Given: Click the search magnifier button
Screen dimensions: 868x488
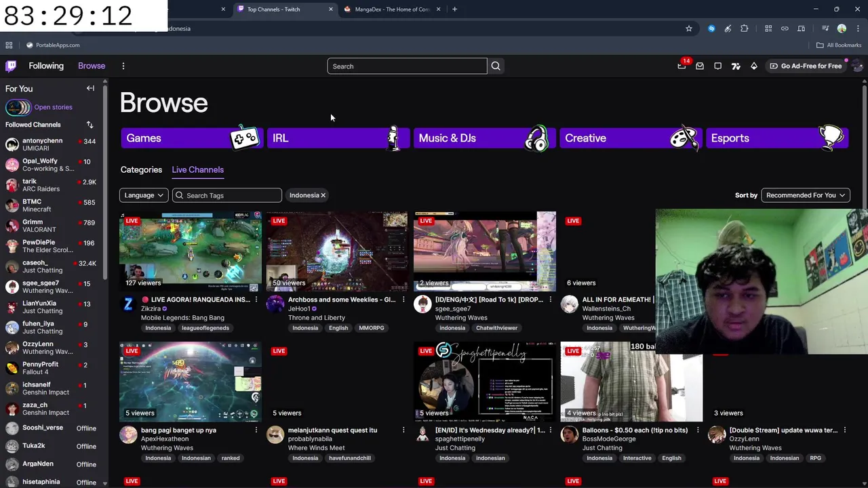Looking at the screenshot, I should pyautogui.click(x=496, y=66).
